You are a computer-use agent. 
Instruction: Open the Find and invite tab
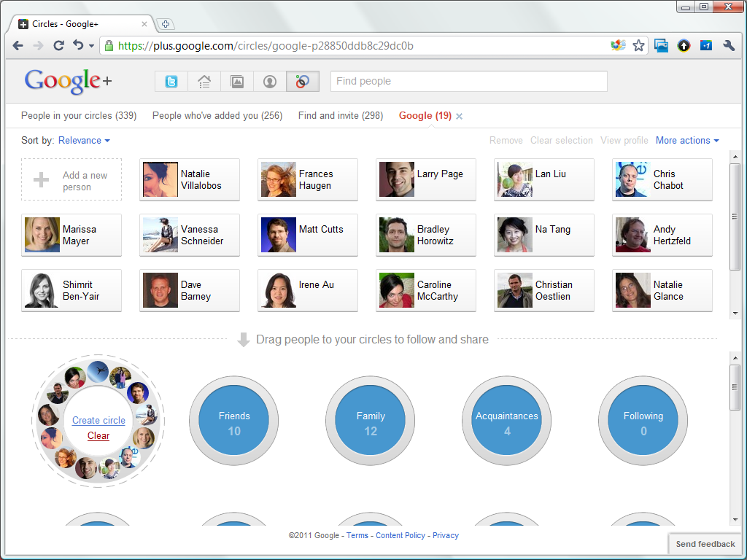tap(340, 115)
